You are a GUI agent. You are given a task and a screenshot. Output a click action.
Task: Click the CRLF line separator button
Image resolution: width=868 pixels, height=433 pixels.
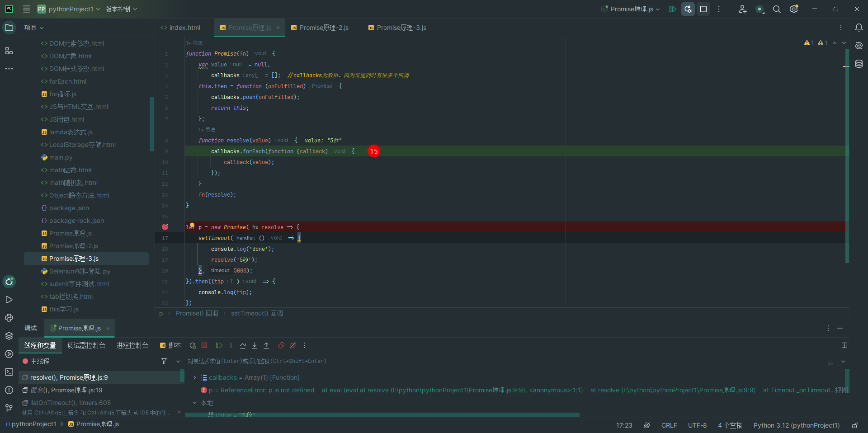669,425
